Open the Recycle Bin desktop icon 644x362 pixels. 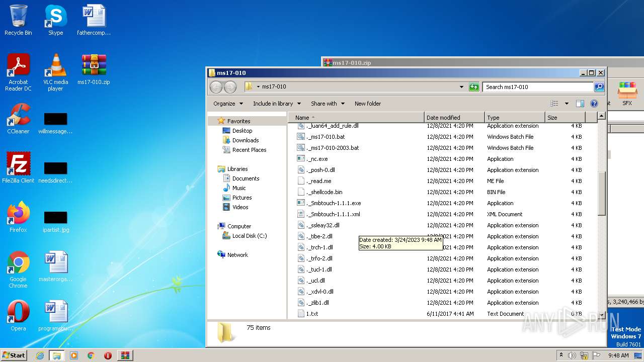(18, 20)
